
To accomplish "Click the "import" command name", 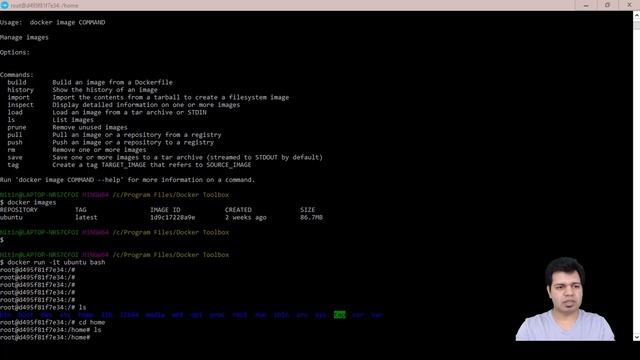I will click(x=18, y=98).
